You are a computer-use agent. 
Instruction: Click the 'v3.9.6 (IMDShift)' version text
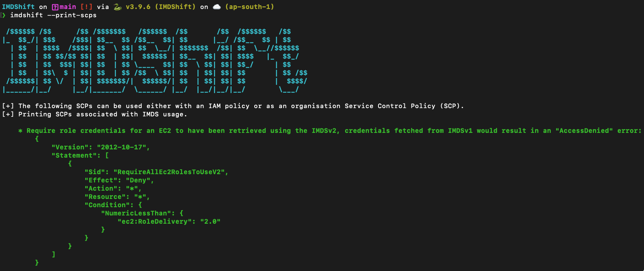tap(161, 7)
